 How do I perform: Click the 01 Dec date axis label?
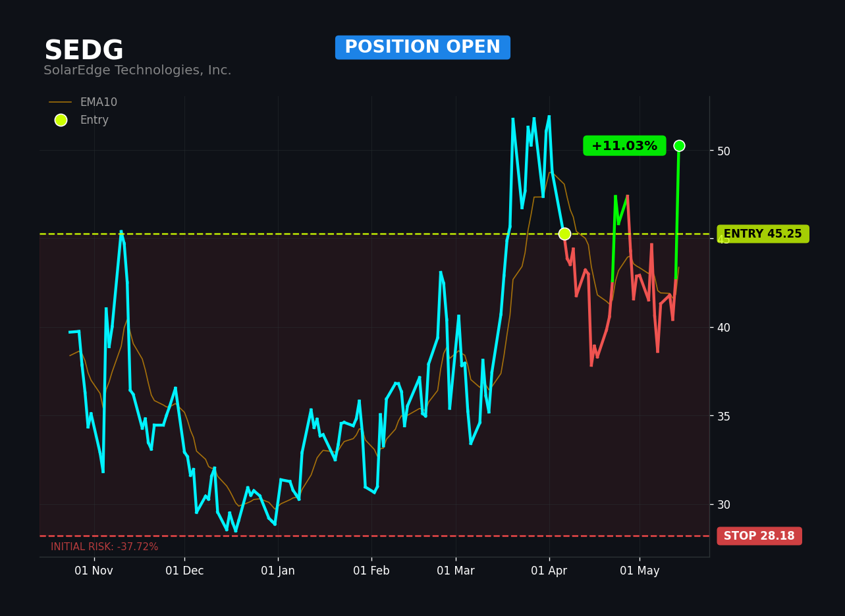184,571
